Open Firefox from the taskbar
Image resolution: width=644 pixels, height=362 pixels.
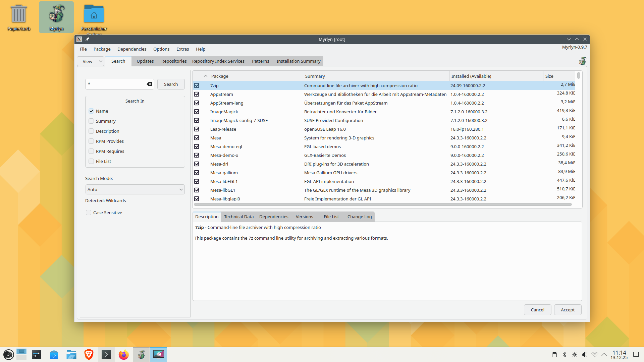coord(123,355)
